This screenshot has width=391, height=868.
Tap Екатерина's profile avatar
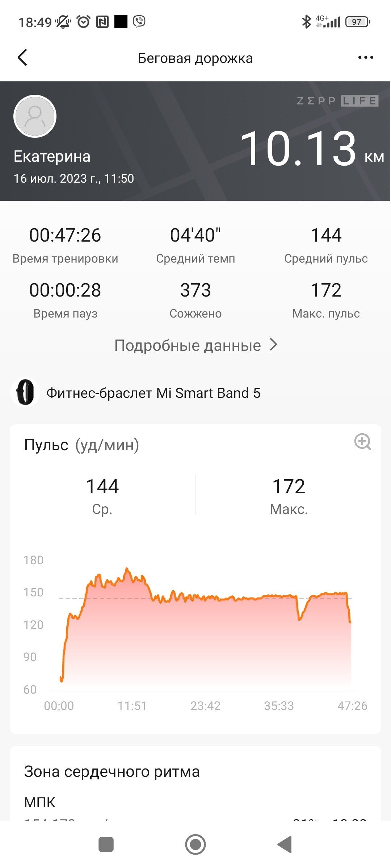click(35, 116)
